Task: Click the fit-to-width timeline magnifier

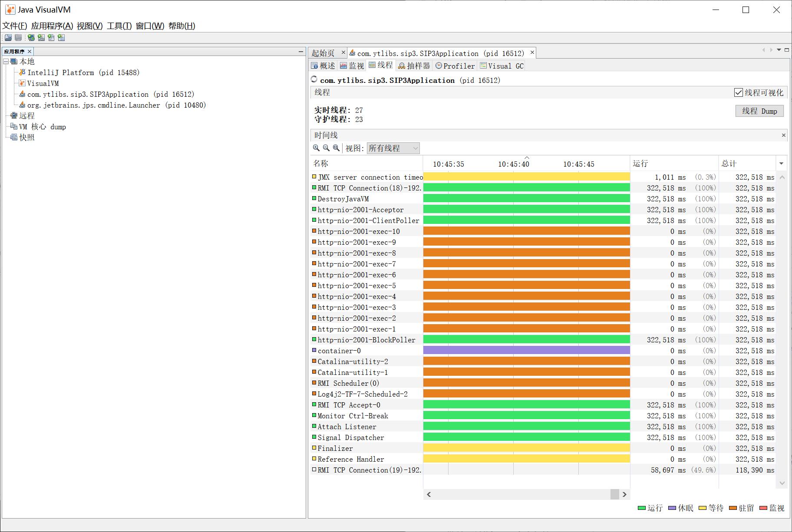Action: (x=336, y=148)
